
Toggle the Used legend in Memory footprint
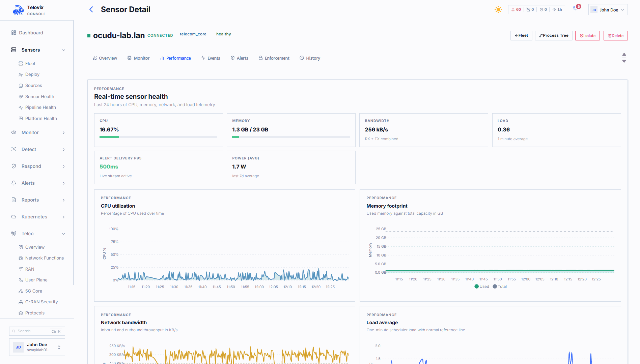(x=481, y=286)
